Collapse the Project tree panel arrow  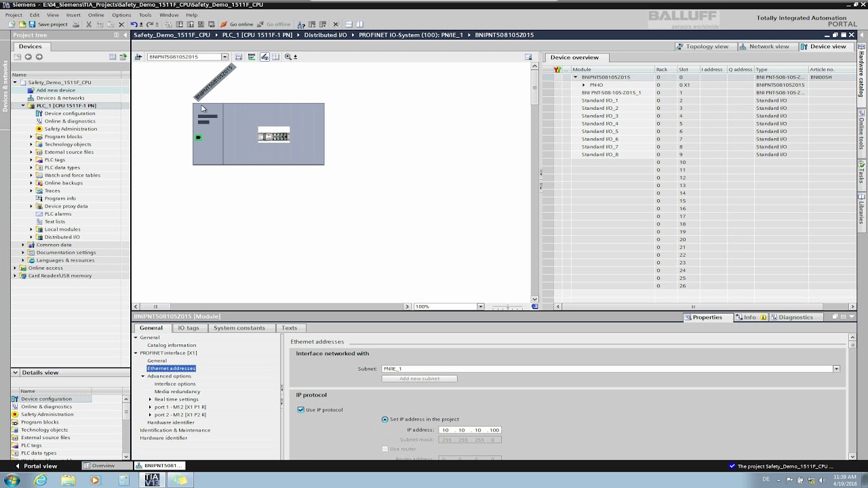pos(125,35)
